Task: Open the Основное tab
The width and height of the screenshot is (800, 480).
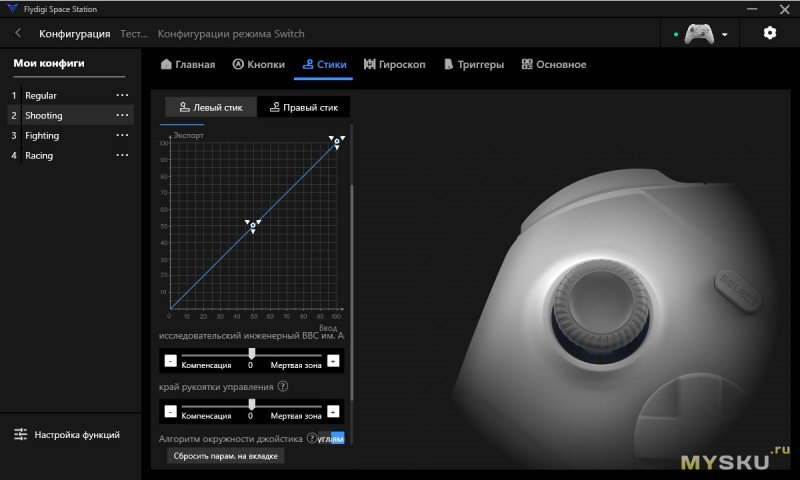Action: pyautogui.click(x=554, y=64)
